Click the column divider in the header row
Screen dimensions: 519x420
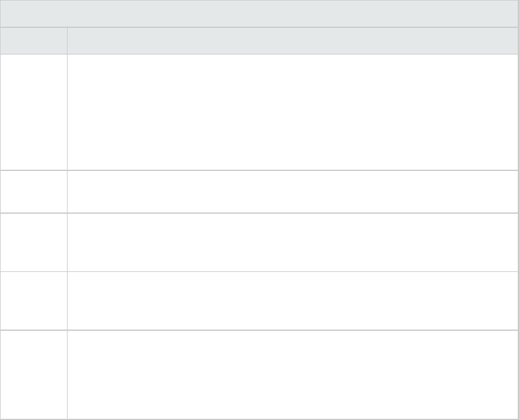pos(67,40)
